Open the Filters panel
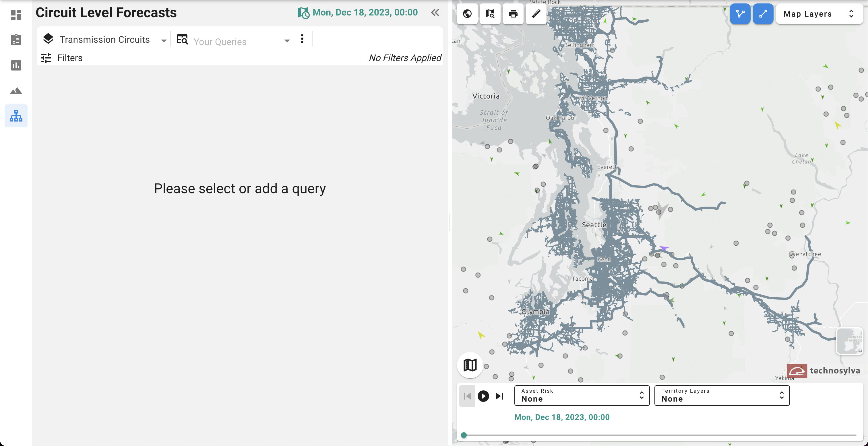The image size is (868, 446). pyautogui.click(x=62, y=58)
